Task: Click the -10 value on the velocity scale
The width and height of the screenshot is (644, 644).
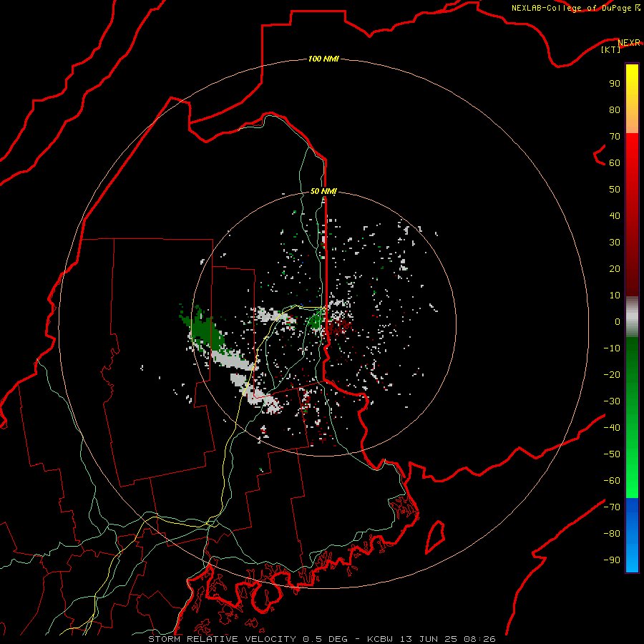Action: (612, 348)
